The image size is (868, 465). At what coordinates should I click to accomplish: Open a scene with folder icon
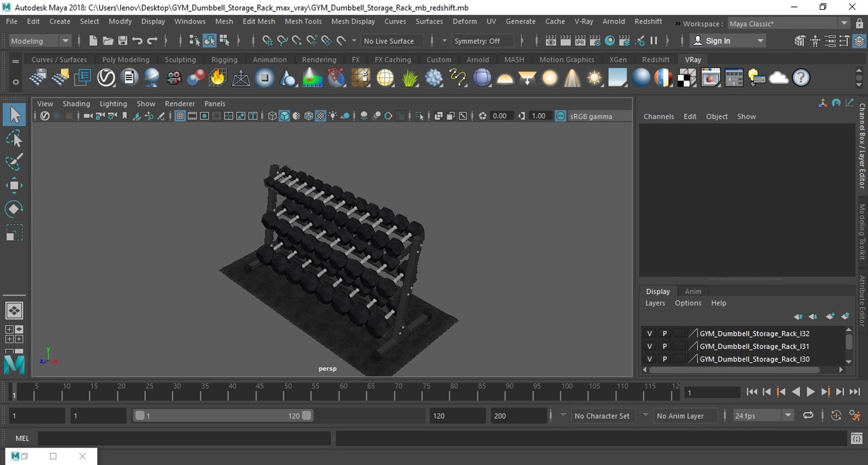108,41
